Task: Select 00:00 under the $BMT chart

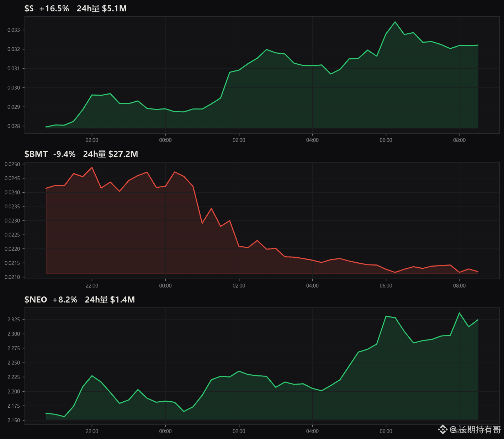Action: pos(165,286)
